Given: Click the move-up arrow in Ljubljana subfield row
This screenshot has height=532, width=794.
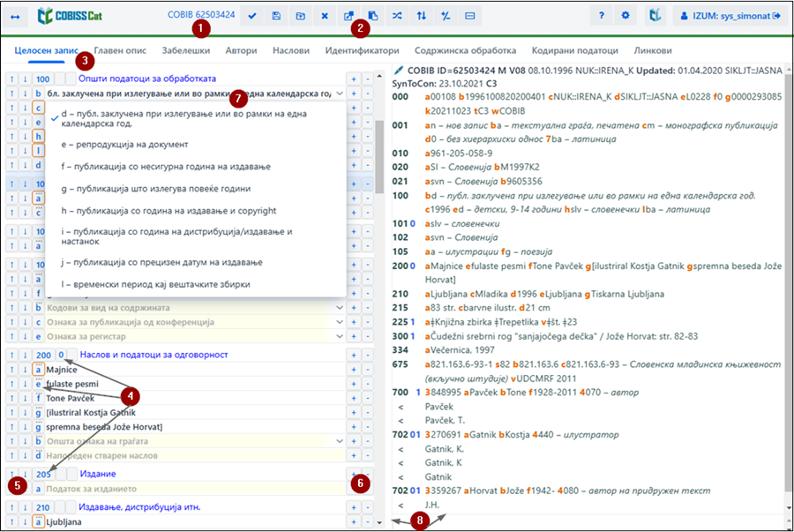Looking at the screenshot, I should pos(11,522).
